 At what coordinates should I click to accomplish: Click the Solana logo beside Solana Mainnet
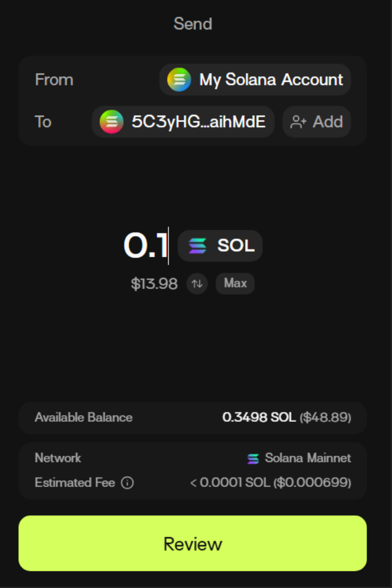(x=253, y=459)
